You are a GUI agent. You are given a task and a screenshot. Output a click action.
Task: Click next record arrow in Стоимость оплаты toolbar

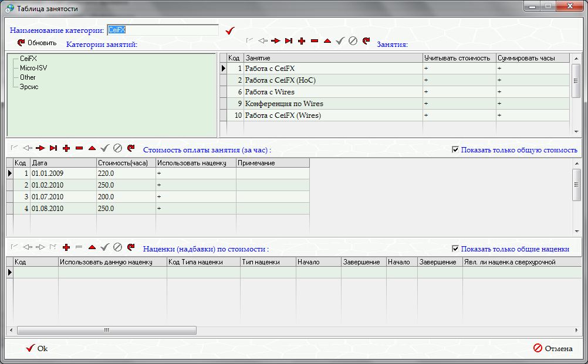pos(40,148)
